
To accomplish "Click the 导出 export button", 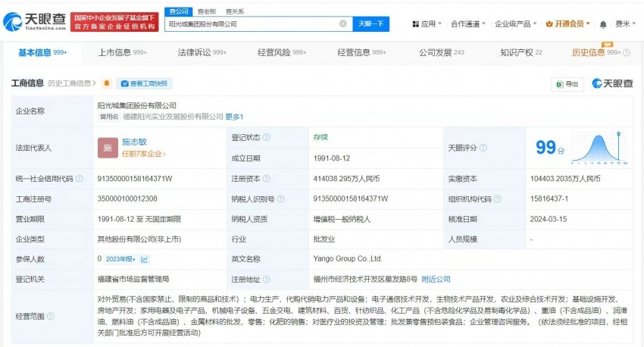I will tap(567, 84).
